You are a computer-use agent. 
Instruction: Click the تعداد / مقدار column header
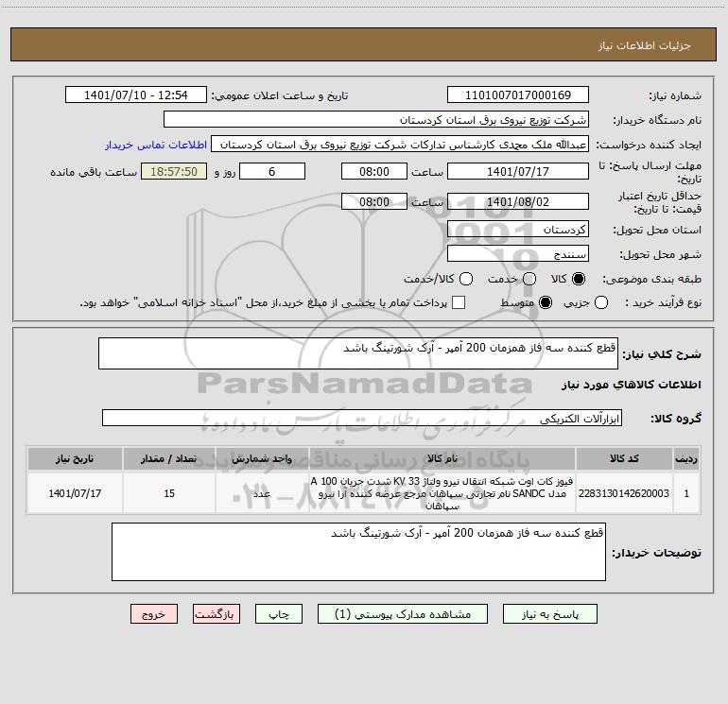pos(169,458)
